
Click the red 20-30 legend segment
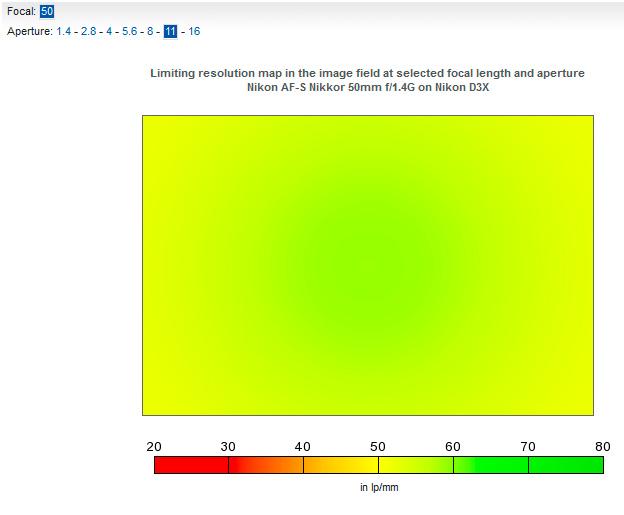(191, 465)
